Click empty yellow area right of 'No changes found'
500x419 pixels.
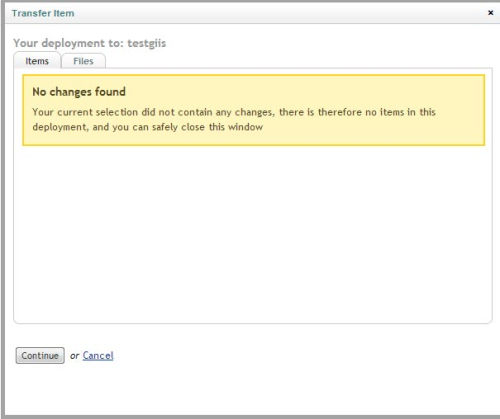(x=300, y=92)
